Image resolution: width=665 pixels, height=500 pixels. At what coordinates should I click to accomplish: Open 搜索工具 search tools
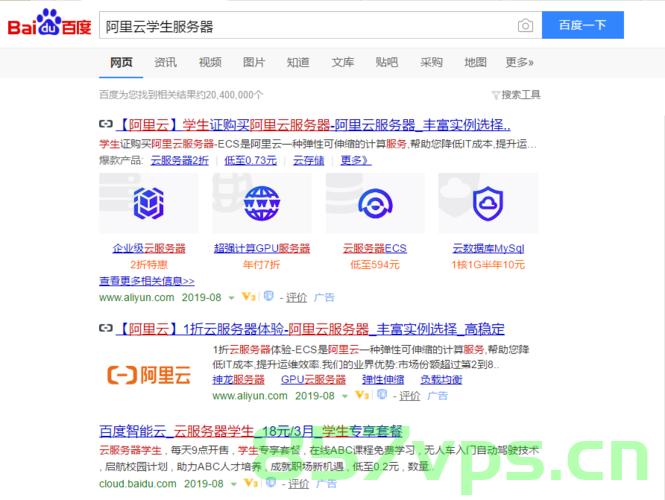pos(521,95)
